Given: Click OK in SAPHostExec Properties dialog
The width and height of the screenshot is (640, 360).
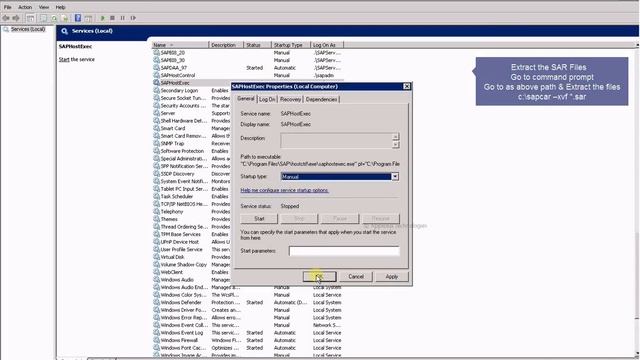Looking at the screenshot, I should 319,276.
